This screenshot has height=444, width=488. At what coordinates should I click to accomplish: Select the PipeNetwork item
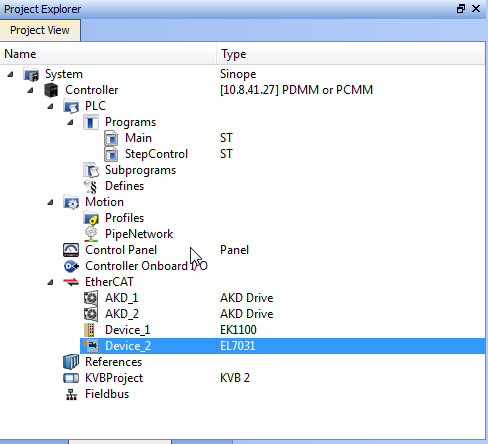139,234
